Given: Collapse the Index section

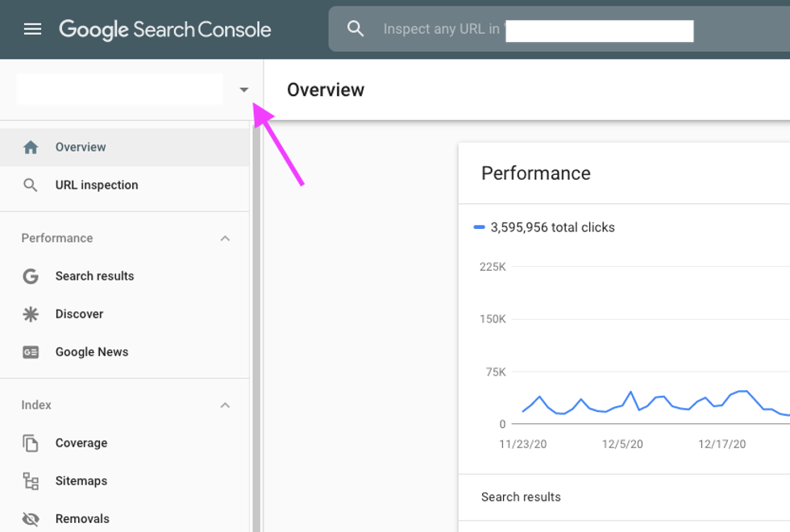Looking at the screenshot, I should click(226, 405).
